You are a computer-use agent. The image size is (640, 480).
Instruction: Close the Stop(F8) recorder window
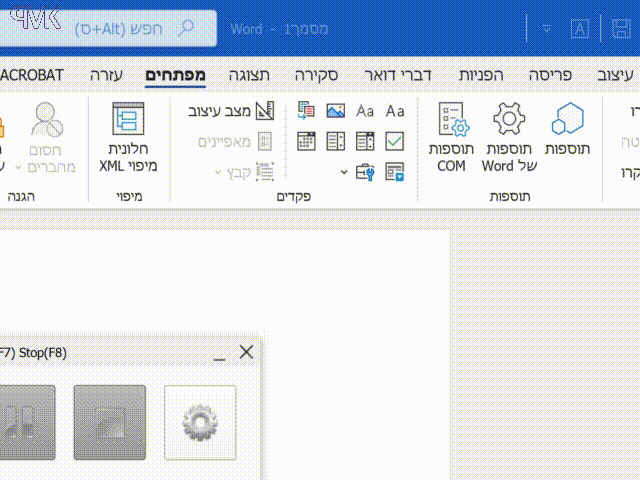coord(247,352)
